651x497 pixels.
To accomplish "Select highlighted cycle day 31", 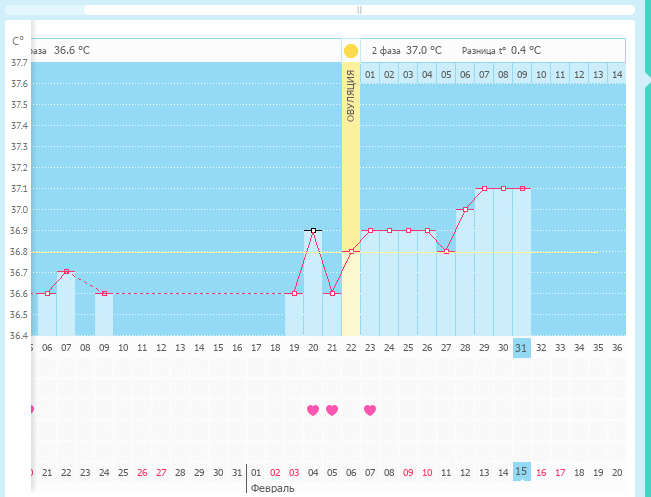I will [521, 348].
